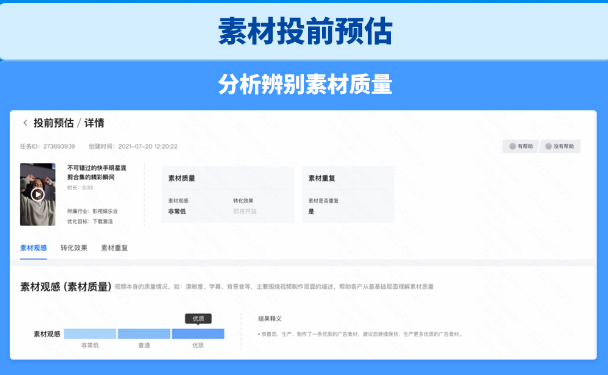Click the dark 优质 tooltip bubble
The width and height of the screenshot is (608, 375).
(x=198, y=319)
